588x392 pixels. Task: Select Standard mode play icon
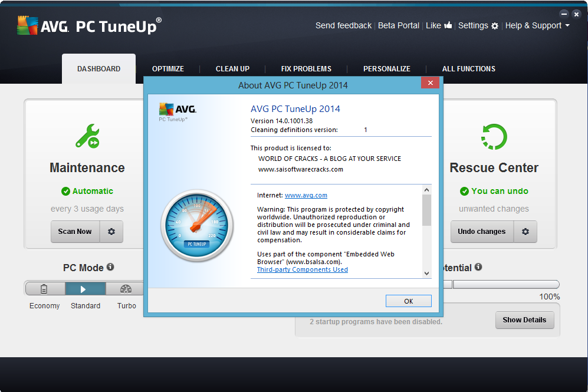click(x=86, y=289)
